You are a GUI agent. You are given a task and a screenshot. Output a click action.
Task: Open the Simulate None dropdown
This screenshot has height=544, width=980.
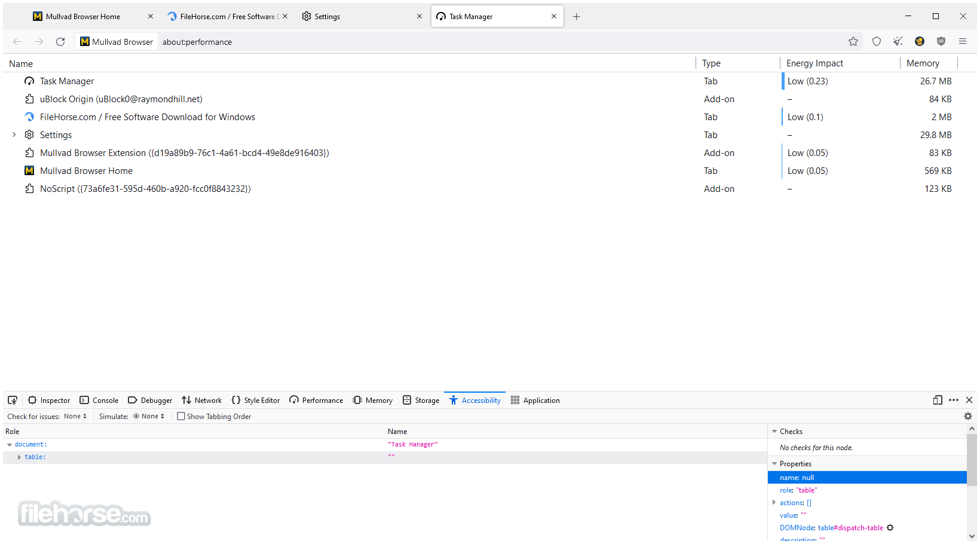tap(148, 417)
